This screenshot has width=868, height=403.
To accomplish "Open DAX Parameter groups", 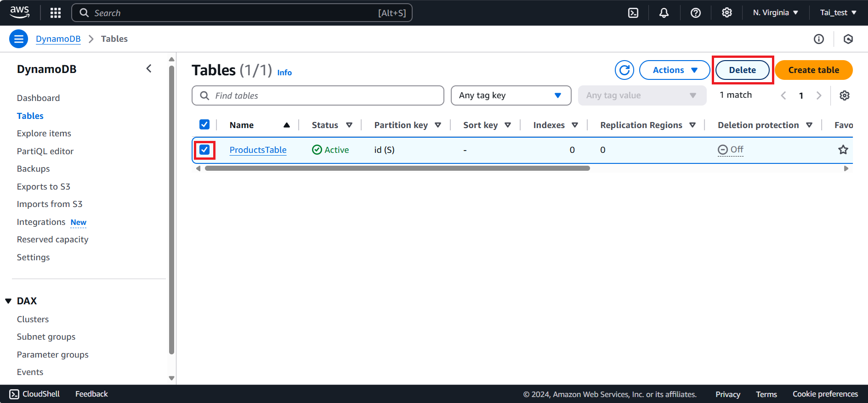I will pyautogui.click(x=52, y=355).
